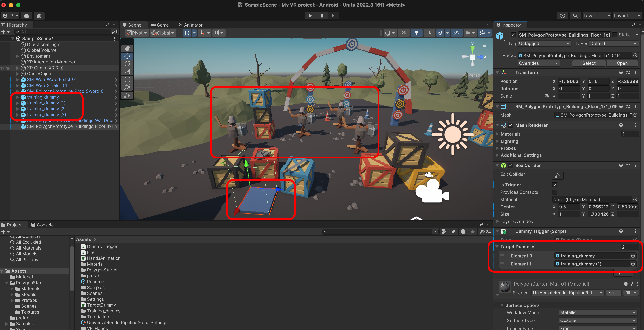Enable the Provides Contacts checkbox
The image size is (644, 330).
click(555, 192)
